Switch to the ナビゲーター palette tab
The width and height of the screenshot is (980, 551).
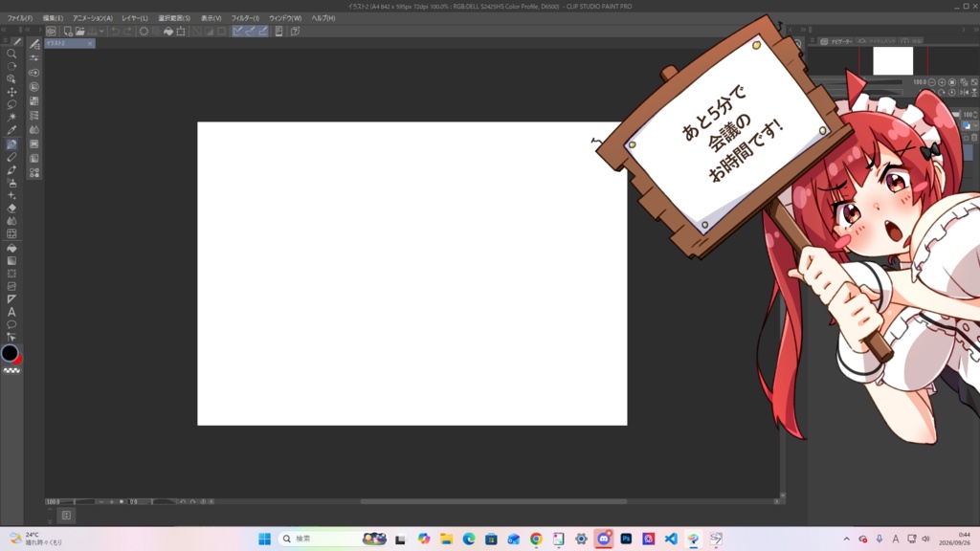[836, 41]
